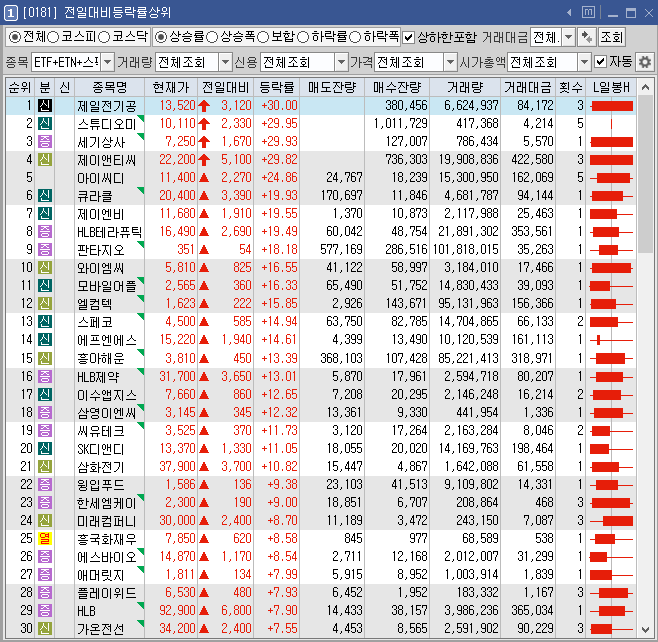Click the candlestick icon for 스튜디오미
The height and width of the screenshot is (642, 658).
coord(611,124)
